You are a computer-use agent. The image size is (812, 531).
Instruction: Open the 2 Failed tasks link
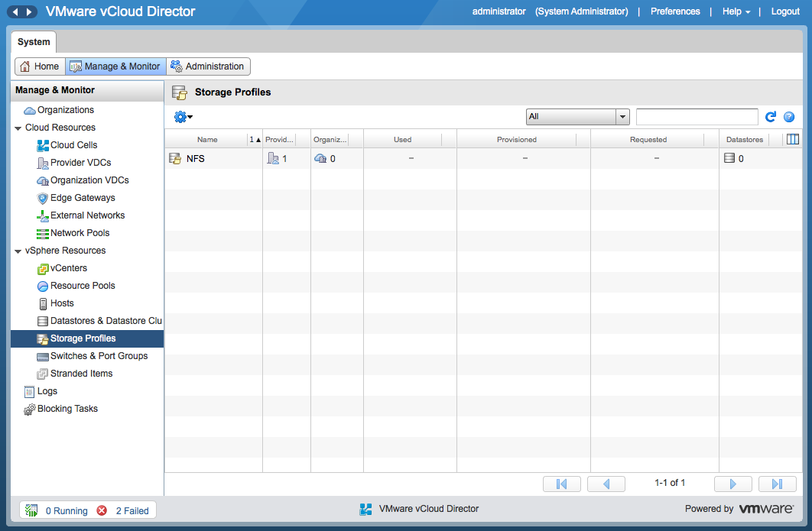[x=132, y=511]
